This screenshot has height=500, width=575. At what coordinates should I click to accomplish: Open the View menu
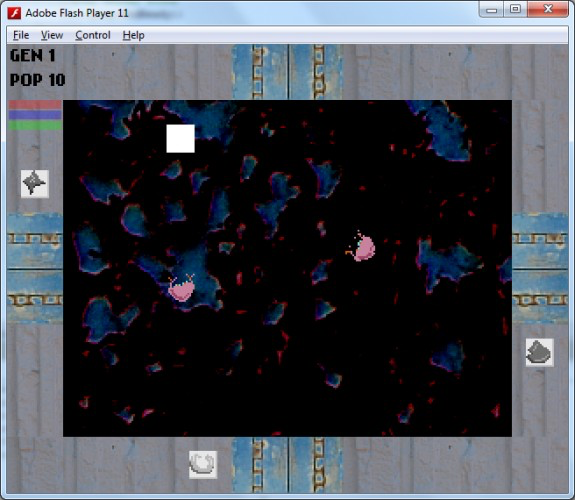pyautogui.click(x=52, y=35)
